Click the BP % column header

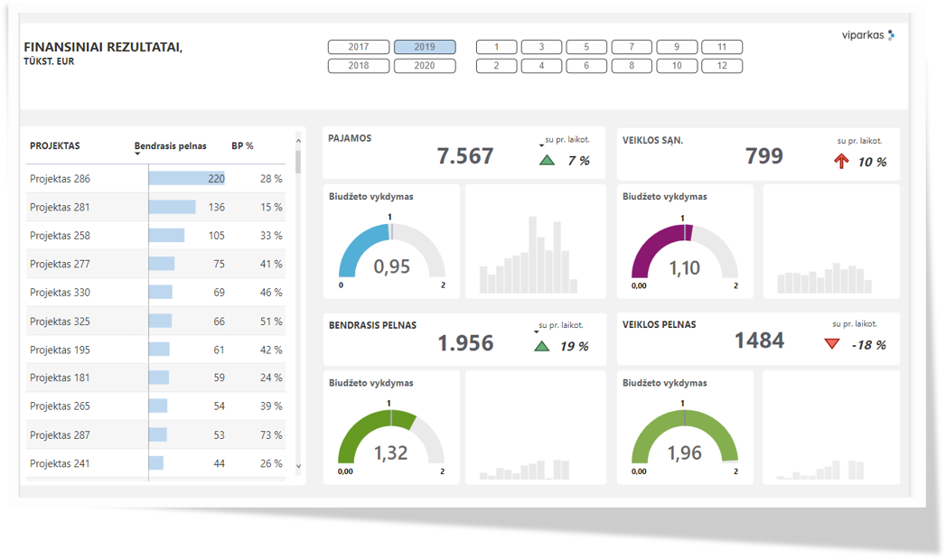pyautogui.click(x=242, y=145)
